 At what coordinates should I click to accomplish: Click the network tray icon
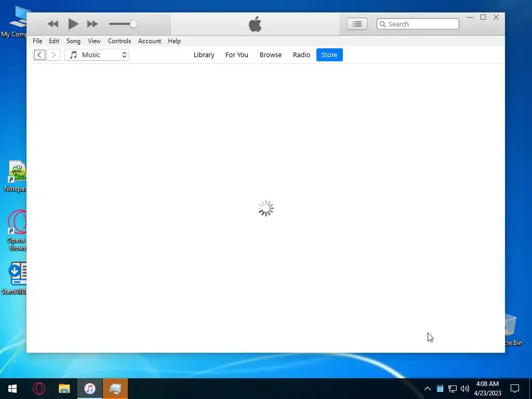coord(453,389)
